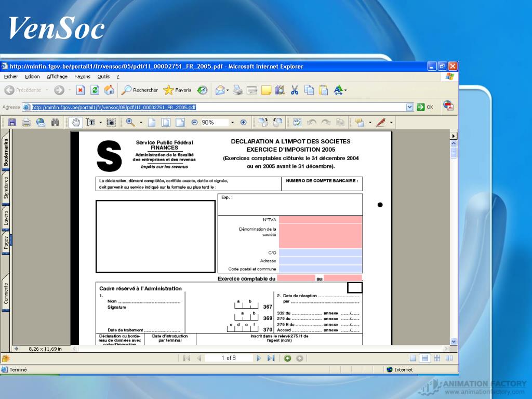Open the Outils menu
Viewport: 532px width, 399px height.
point(103,77)
